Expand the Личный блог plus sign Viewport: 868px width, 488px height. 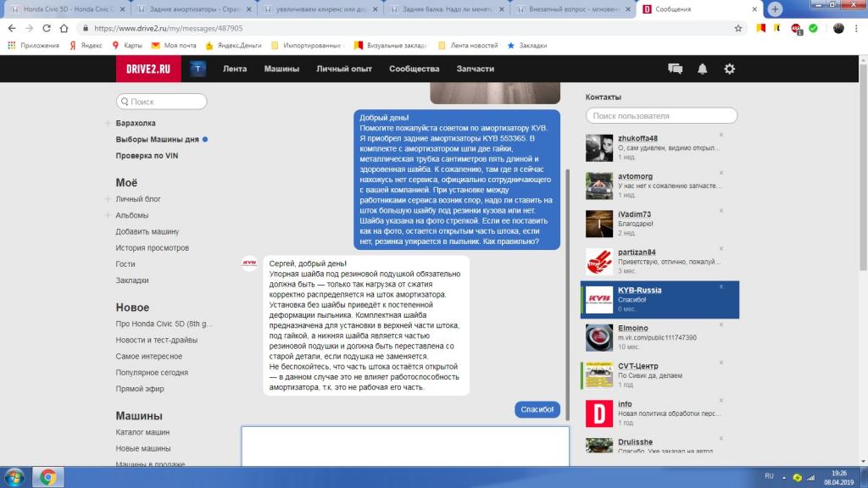(x=108, y=199)
